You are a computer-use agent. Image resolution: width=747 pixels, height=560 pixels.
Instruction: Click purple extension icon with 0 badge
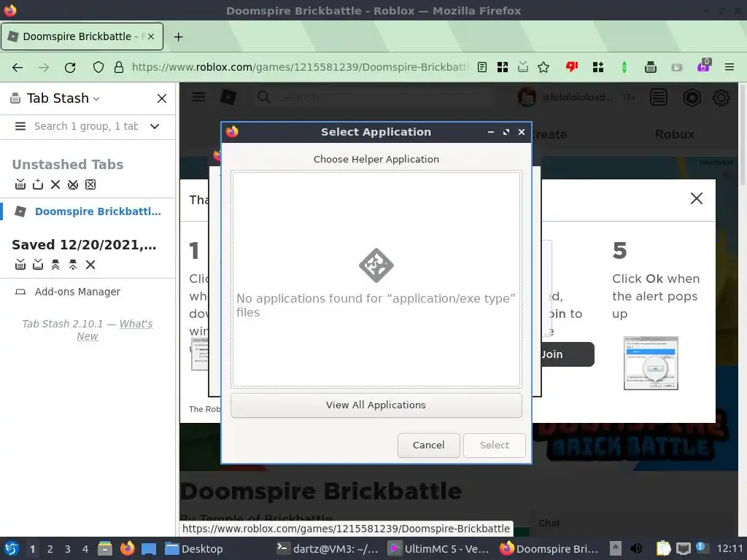[703, 66]
